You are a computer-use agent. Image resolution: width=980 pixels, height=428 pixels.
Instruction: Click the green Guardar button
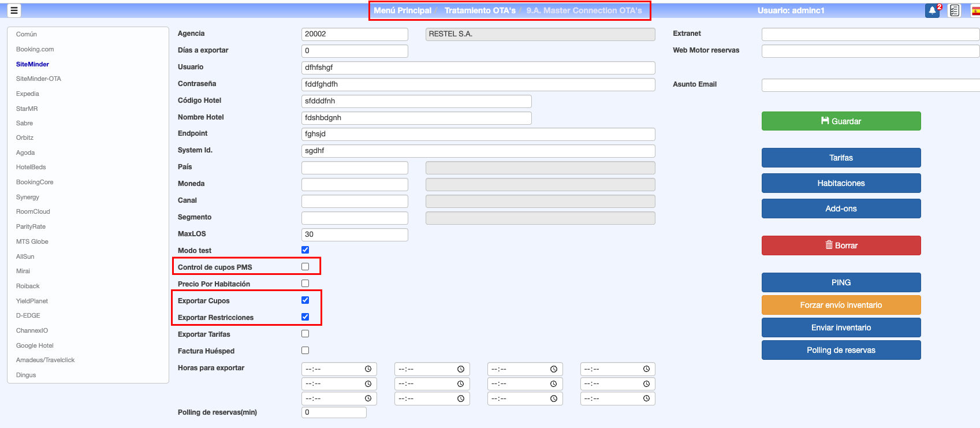(x=841, y=121)
